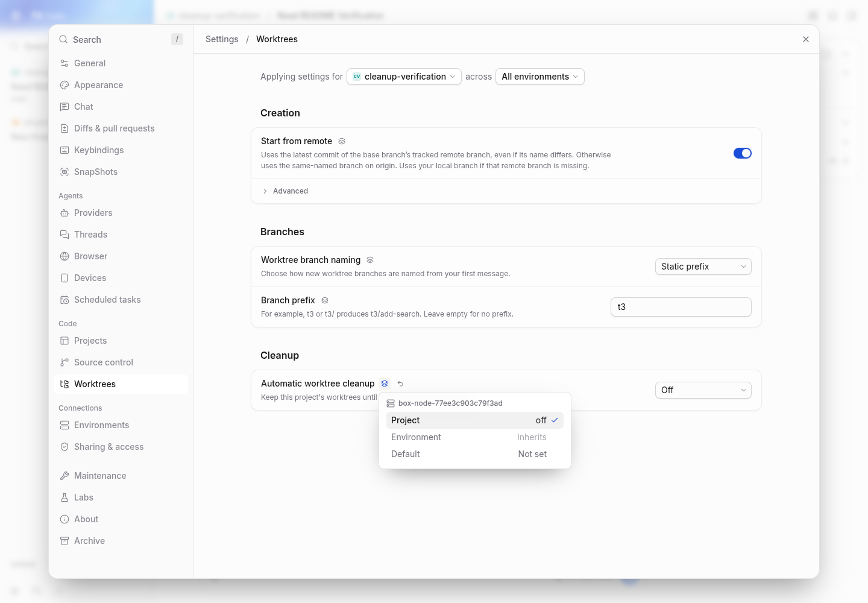
Task: Click the Devices phone icon
Action: [x=64, y=278]
